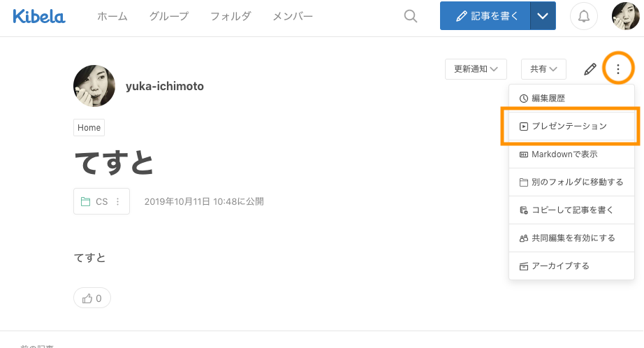Click the three-dot icon beside CS folder
The height and width of the screenshot is (348, 644).
click(117, 202)
